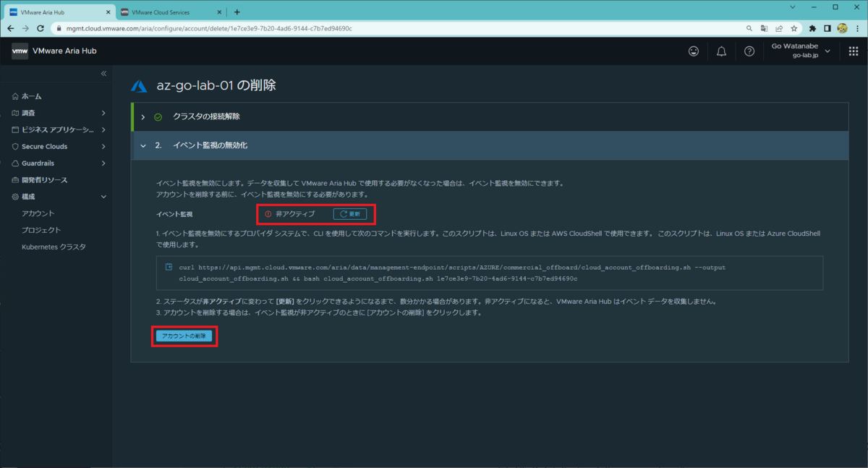
Task: Switch to VMware Cloud Services tab
Action: click(x=172, y=12)
